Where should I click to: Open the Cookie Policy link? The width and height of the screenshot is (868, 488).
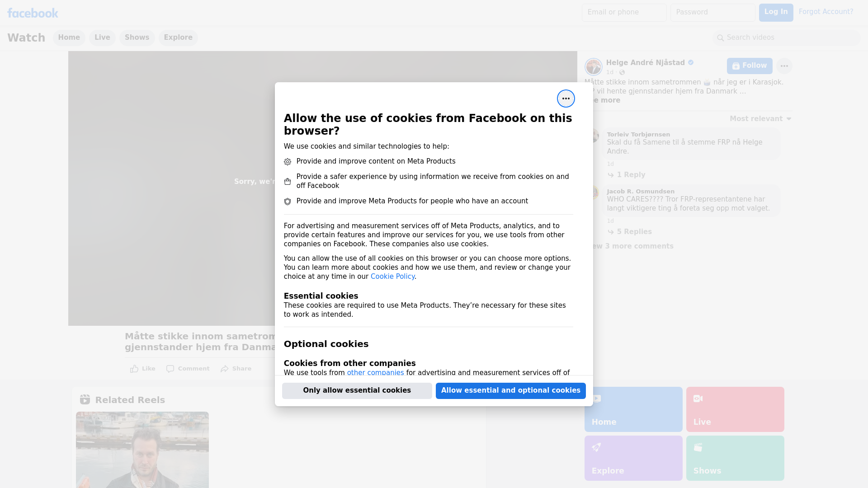point(392,277)
